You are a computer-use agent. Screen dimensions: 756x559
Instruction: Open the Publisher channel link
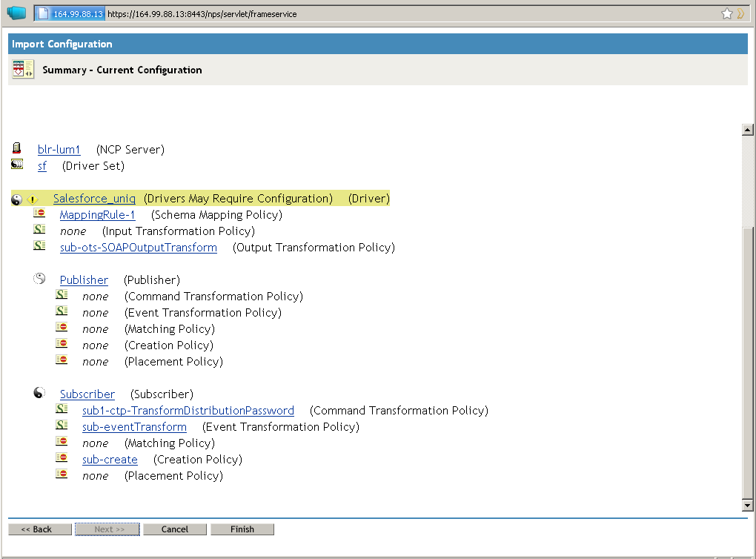tap(84, 280)
